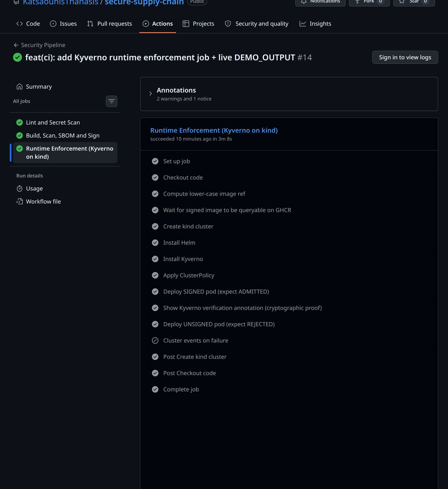This screenshot has width=448, height=489.
Task: Open the Code tab
Action: [28, 24]
